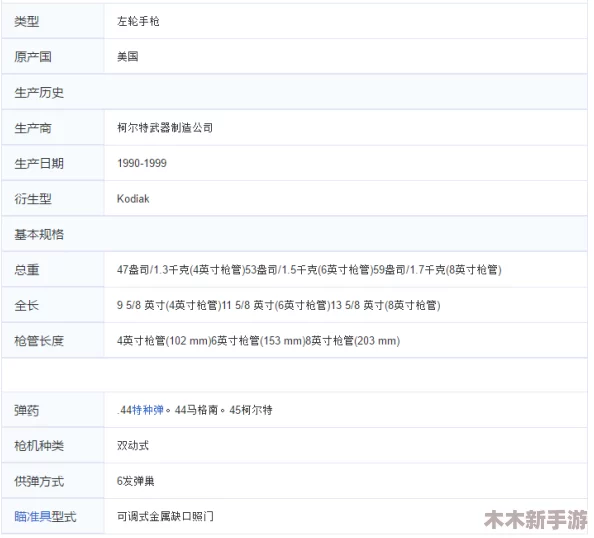
Task: Select the value 美国
Action: (x=128, y=56)
